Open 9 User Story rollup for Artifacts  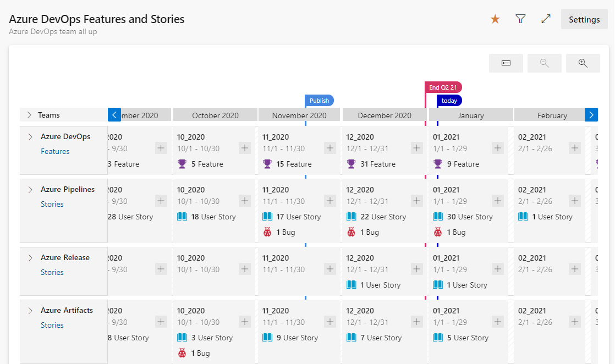click(x=290, y=338)
